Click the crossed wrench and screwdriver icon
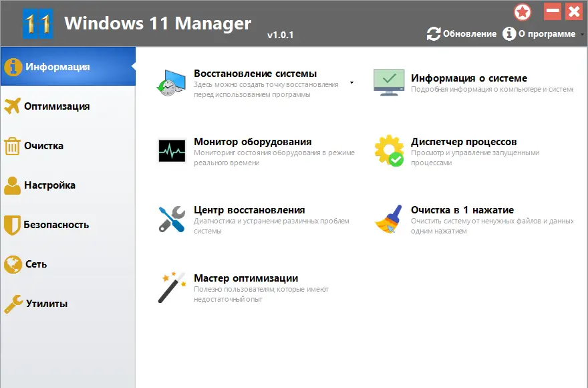The height and width of the screenshot is (388, 588). (x=172, y=219)
